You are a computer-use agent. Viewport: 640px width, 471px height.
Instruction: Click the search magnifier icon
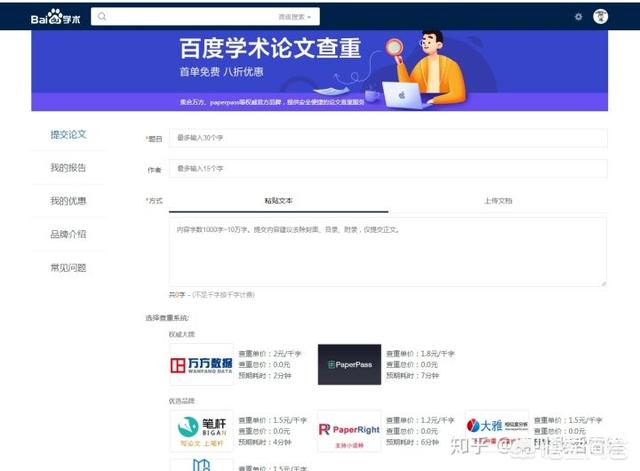coord(102,16)
